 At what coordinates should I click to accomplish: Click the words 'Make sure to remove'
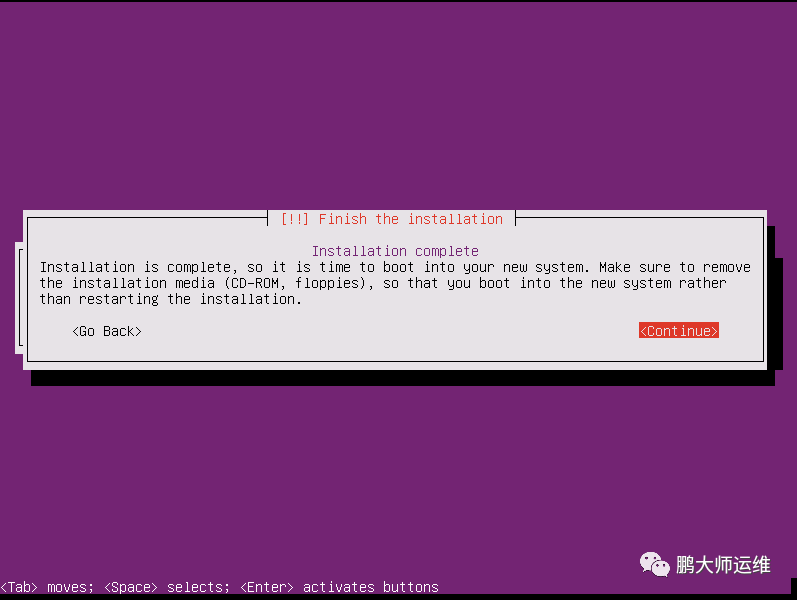(x=675, y=267)
